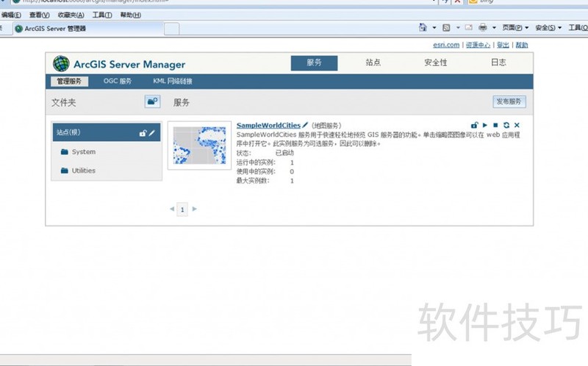Open the 页面(P) dropdown in browser toolbar
588x366 pixels.
[517, 28]
